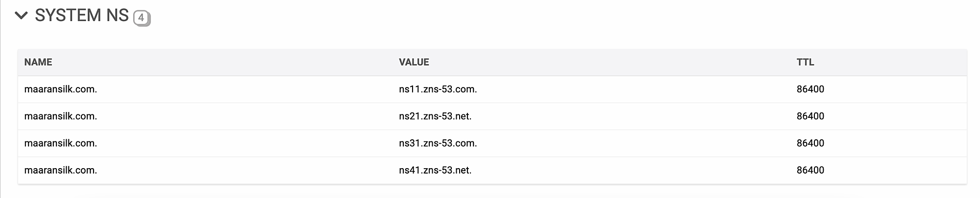Collapse the SYSTEM NS section chevron

pos(21,16)
